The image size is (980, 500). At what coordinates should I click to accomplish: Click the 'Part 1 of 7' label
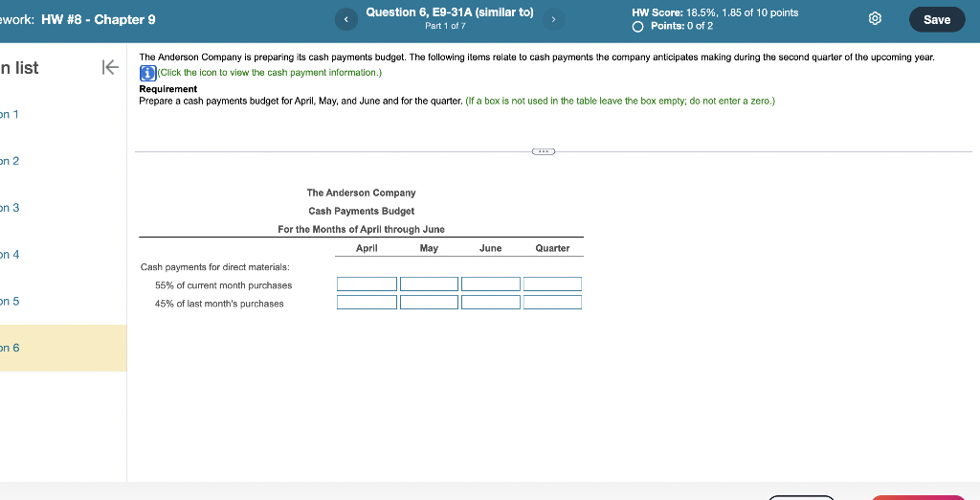pos(445,26)
